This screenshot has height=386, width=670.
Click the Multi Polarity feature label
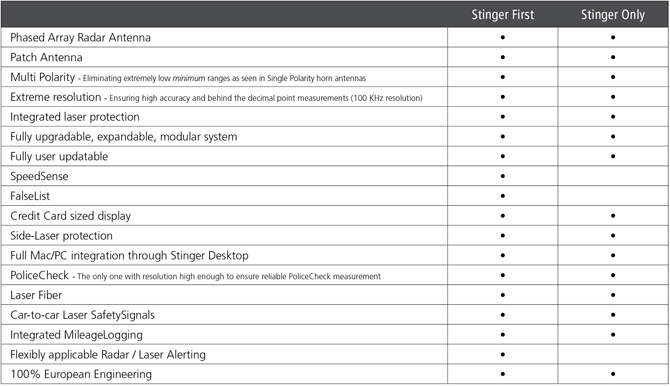point(43,77)
